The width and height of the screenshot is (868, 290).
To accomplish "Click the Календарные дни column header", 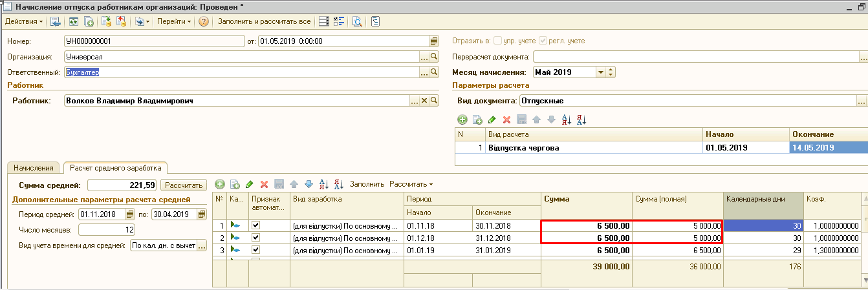I will coord(763,206).
